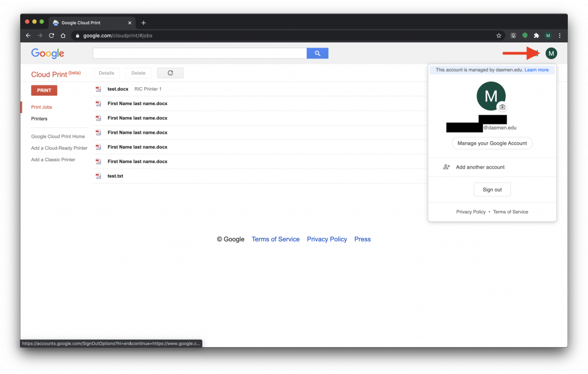Click the Details button
Screen dimensions: 588x374
(x=106, y=73)
